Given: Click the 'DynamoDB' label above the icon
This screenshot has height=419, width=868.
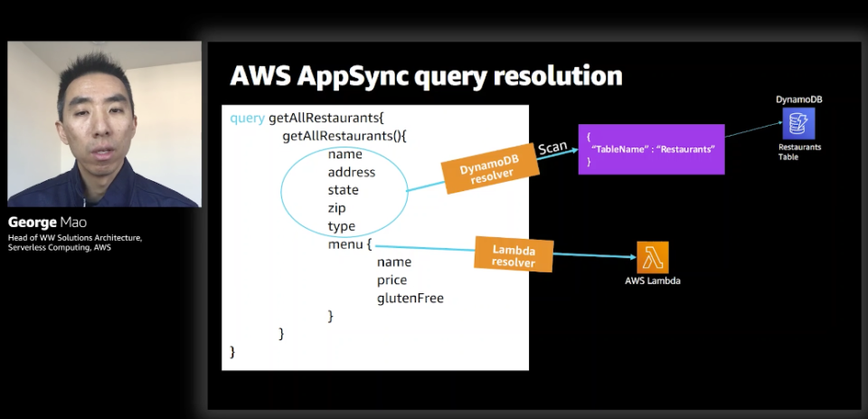Looking at the screenshot, I should point(798,100).
